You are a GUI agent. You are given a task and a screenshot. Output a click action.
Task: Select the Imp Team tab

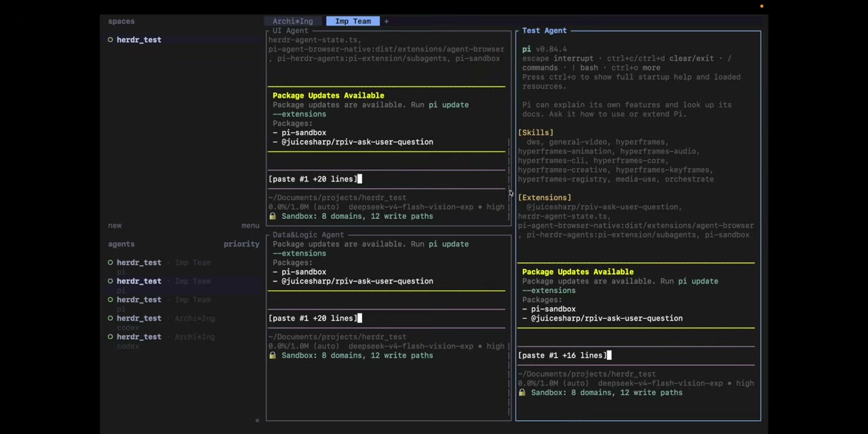[x=353, y=21]
